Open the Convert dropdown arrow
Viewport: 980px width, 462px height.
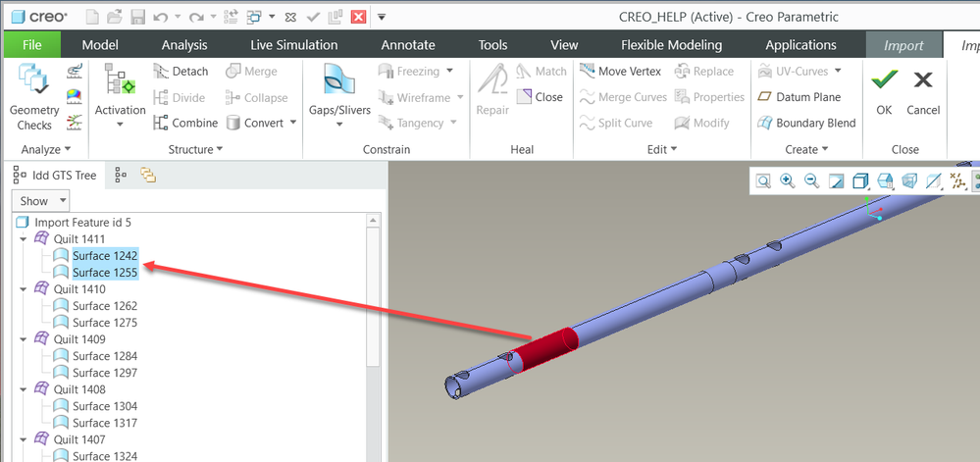(x=293, y=123)
